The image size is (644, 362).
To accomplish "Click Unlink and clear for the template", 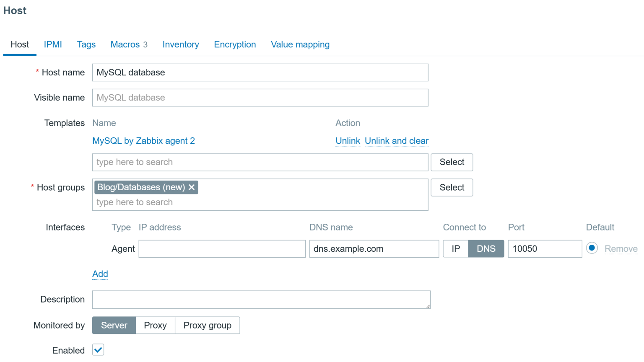I will [x=396, y=141].
